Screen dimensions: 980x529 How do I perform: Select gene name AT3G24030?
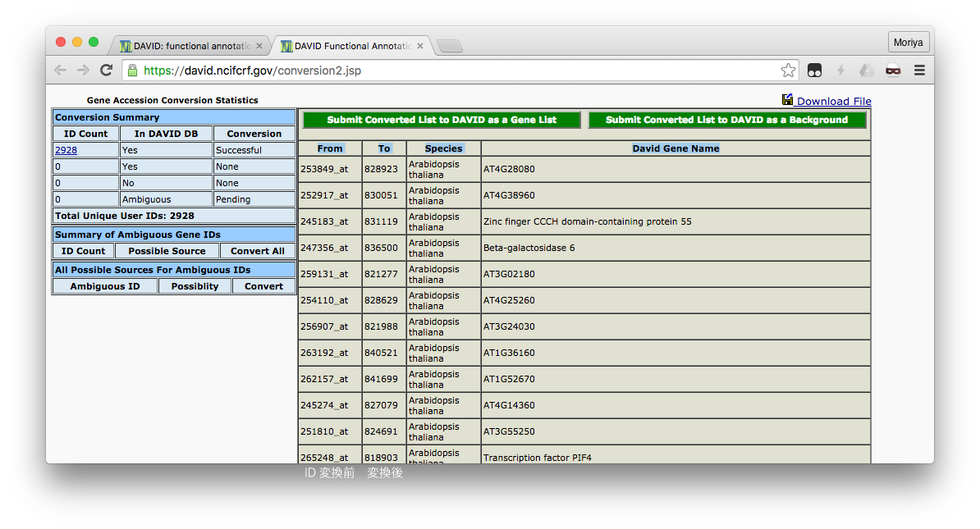click(509, 326)
